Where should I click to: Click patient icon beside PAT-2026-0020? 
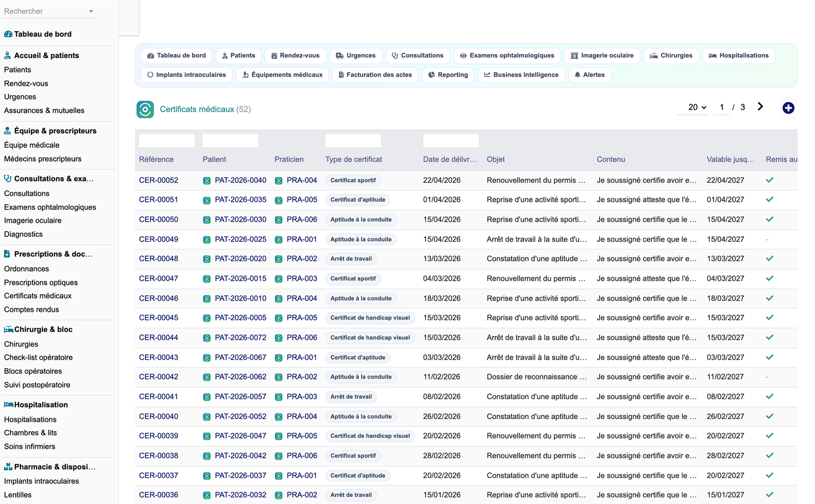pos(207,259)
